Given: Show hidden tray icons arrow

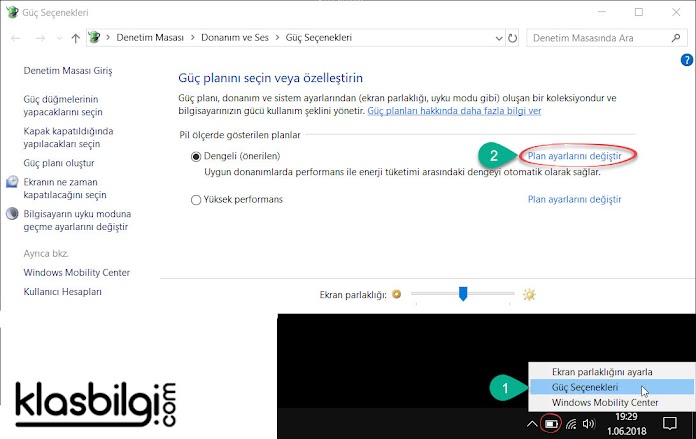Looking at the screenshot, I should click(532, 424).
